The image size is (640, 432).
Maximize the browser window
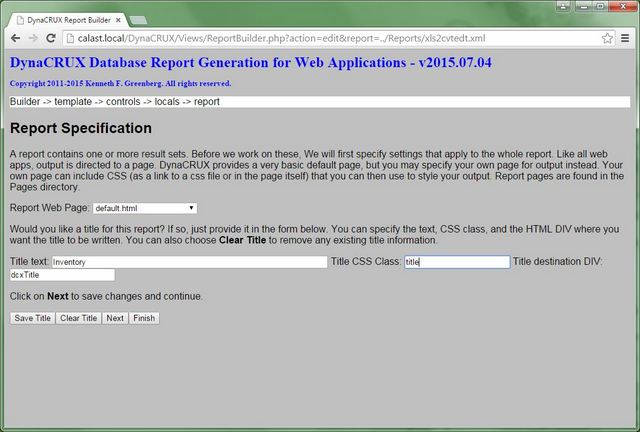coord(600,6)
